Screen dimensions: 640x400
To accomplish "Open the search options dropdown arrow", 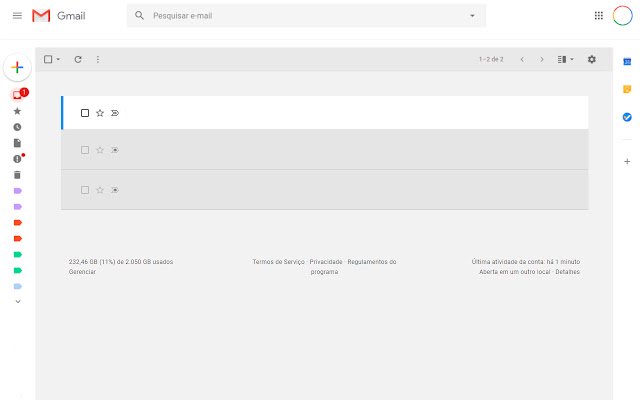I will [472, 16].
